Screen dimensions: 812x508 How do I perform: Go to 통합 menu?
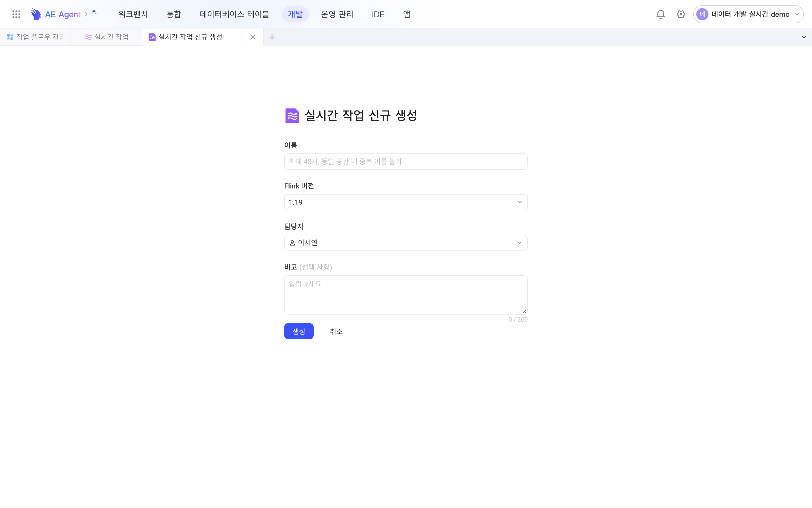(174, 14)
